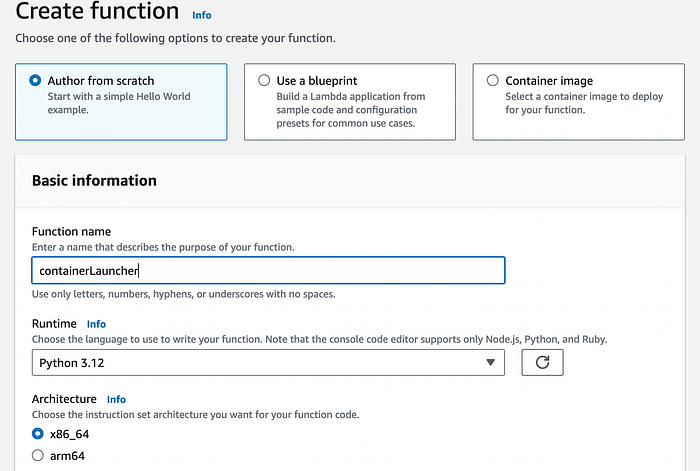Viewport: 700px width, 471px height.
Task: Click the Function name input field
Action: coord(267,270)
